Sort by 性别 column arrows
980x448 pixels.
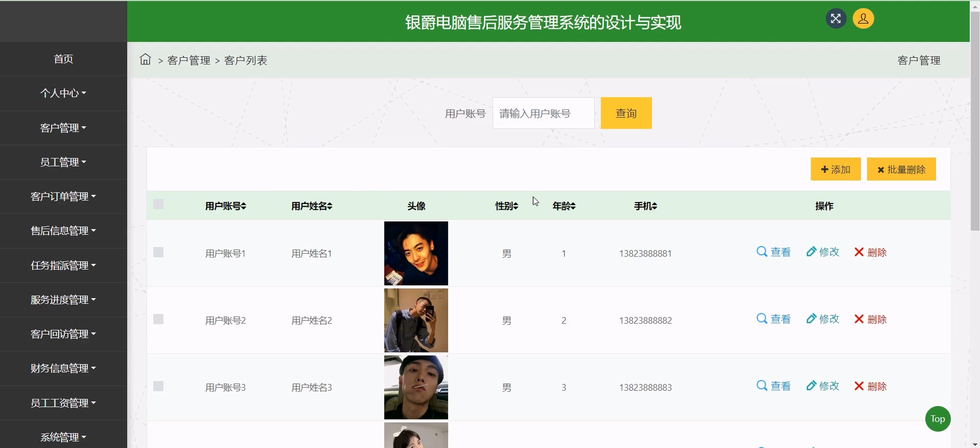coord(516,206)
